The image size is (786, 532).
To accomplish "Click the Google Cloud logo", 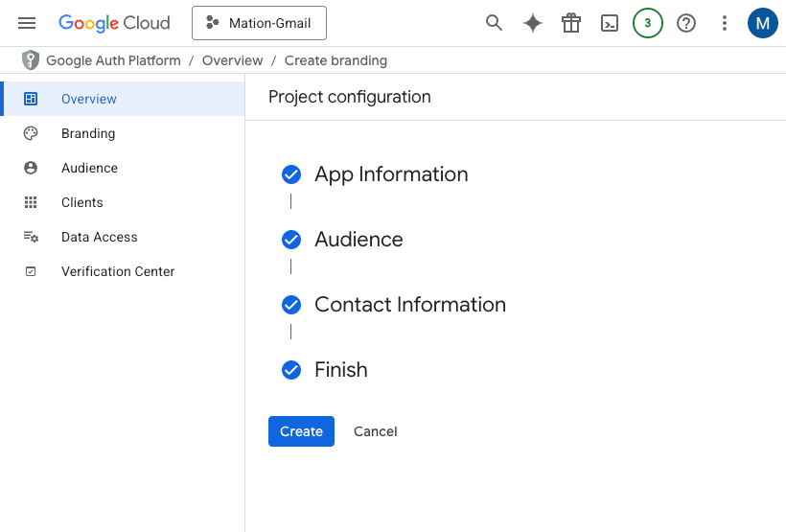I will click(114, 23).
